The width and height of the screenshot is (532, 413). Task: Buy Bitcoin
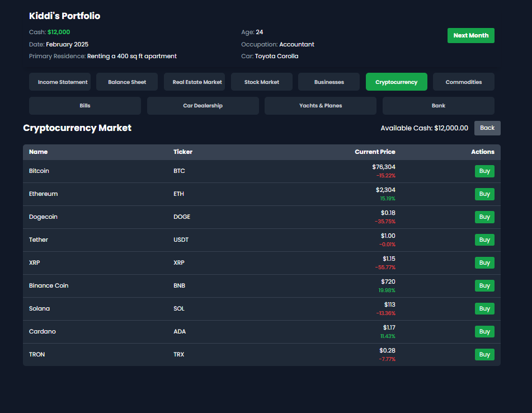click(484, 171)
